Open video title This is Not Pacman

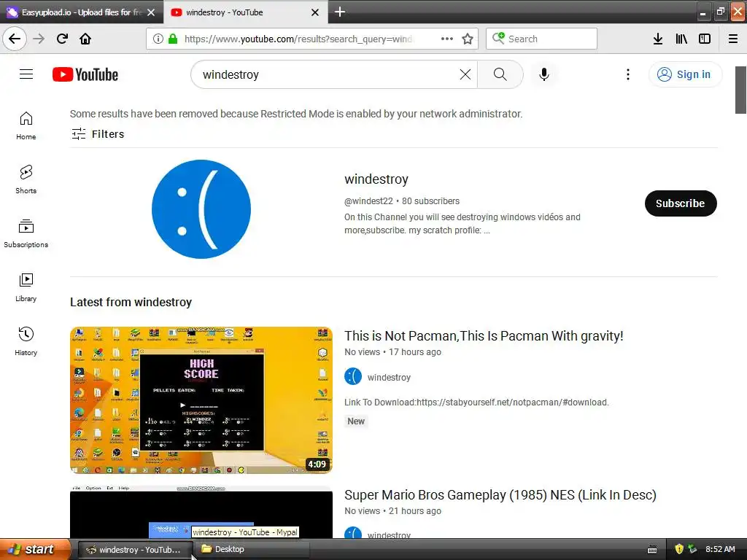click(x=484, y=335)
